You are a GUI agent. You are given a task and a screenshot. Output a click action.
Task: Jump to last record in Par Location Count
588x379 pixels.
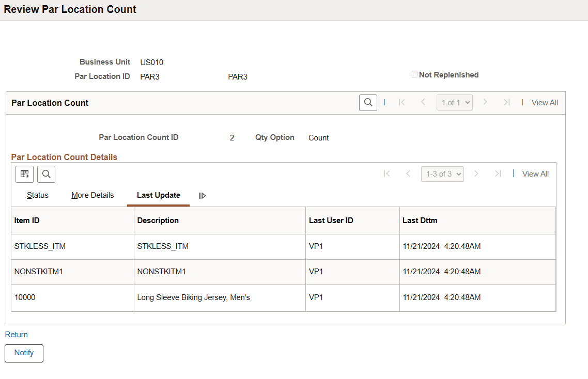pos(507,102)
